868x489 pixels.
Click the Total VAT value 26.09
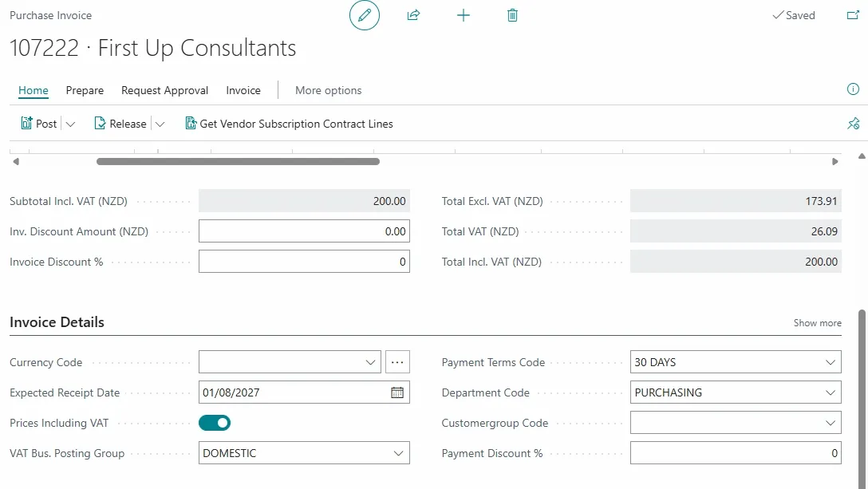click(736, 231)
